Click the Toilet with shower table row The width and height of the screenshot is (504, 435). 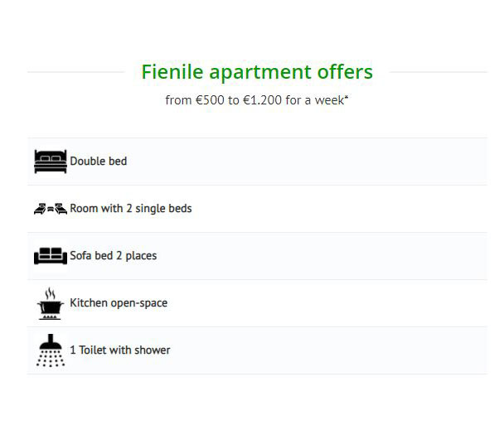point(257,350)
